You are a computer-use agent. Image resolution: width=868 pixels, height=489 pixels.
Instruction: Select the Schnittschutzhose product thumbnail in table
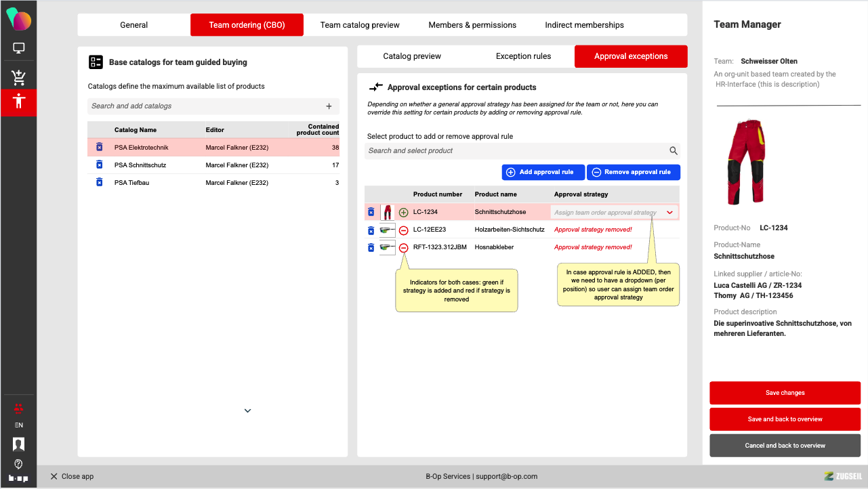tap(388, 213)
